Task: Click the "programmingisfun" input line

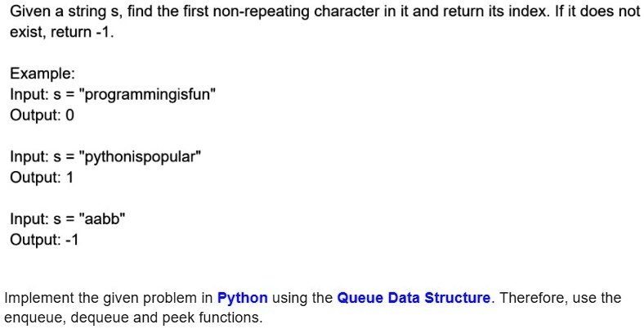Action: 113,94
